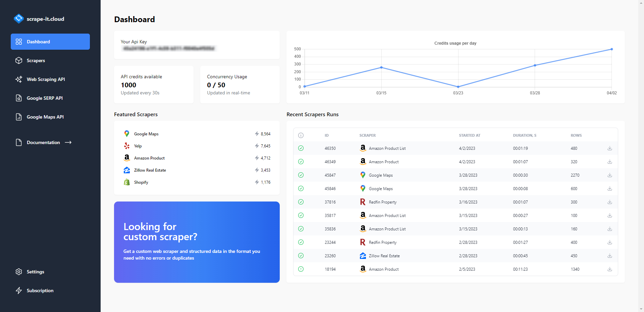This screenshot has width=644, height=312.
Task: Open Zillow Real Estate featured scraper
Action: (150, 170)
